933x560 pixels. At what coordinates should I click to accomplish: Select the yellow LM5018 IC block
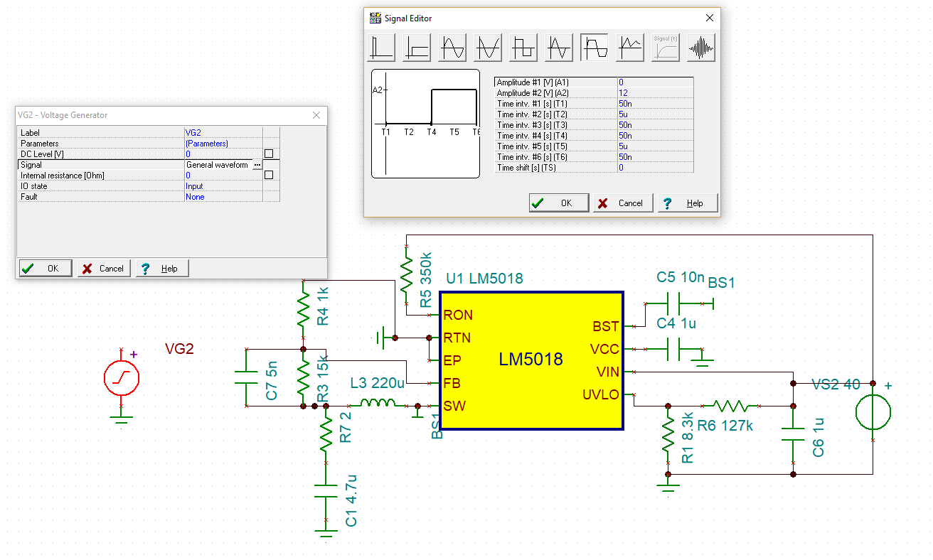532,360
